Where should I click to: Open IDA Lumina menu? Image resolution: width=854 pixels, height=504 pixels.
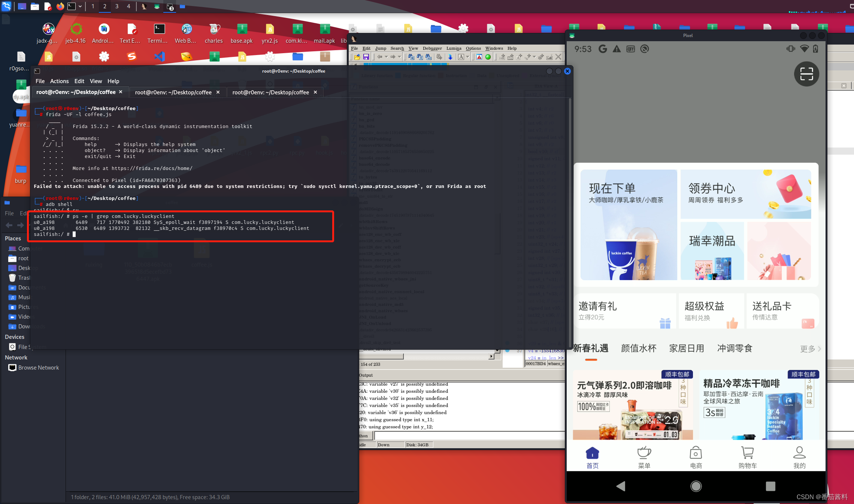(x=454, y=48)
